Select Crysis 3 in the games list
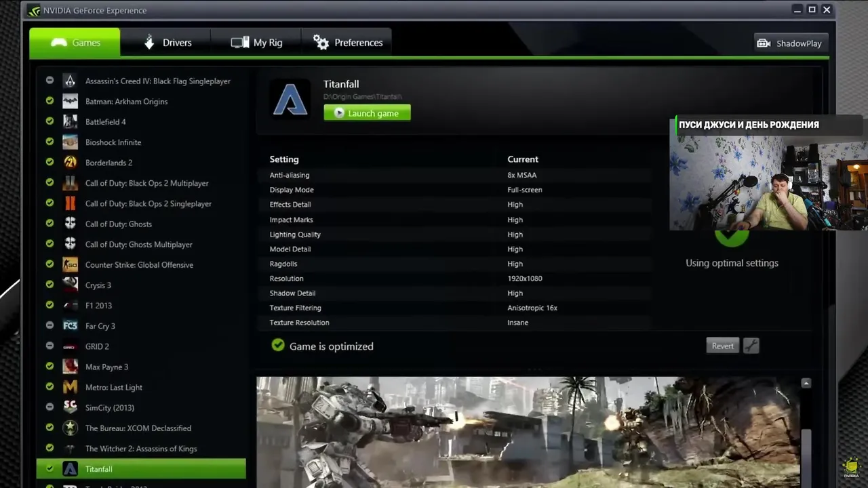 pyautogui.click(x=141, y=285)
